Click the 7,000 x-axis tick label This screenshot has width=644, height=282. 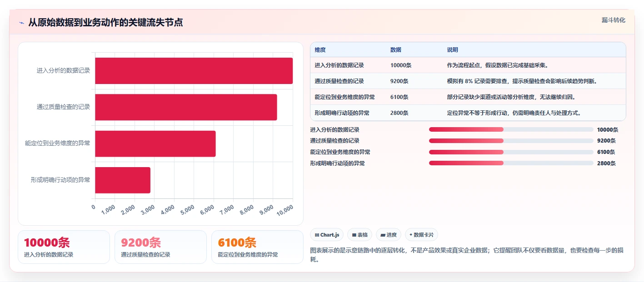click(x=227, y=209)
